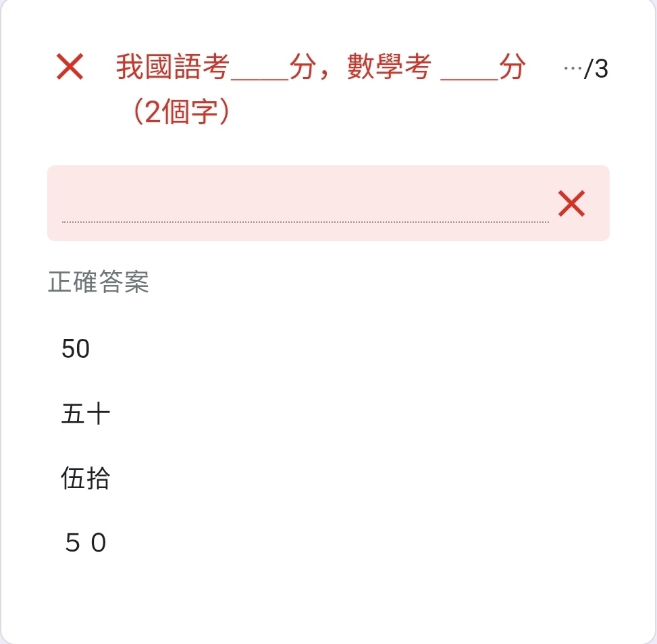
Task: Select the correct answer "伍拾"
Action: click(86, 479)
